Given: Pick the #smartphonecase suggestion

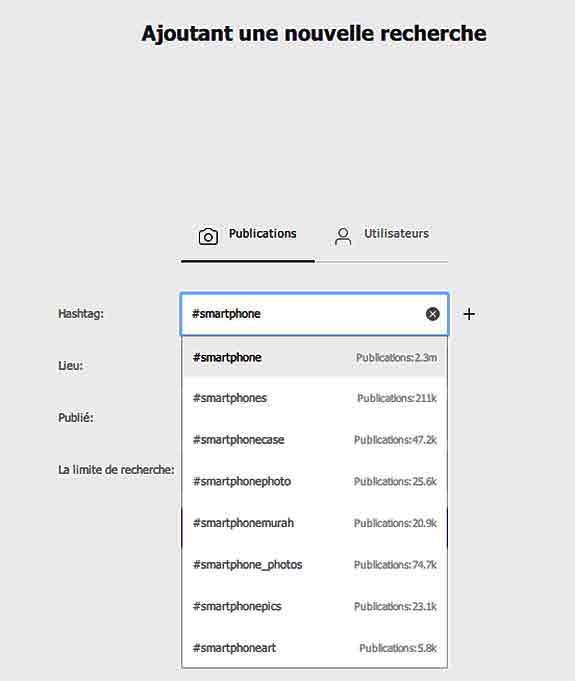Looking at the screenshot, I should point(314,440).
